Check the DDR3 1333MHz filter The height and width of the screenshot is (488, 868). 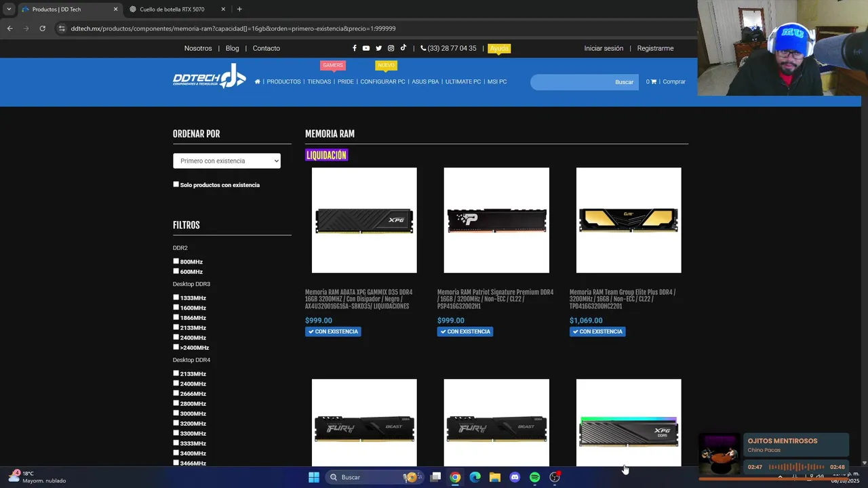(x=176, y=297)
